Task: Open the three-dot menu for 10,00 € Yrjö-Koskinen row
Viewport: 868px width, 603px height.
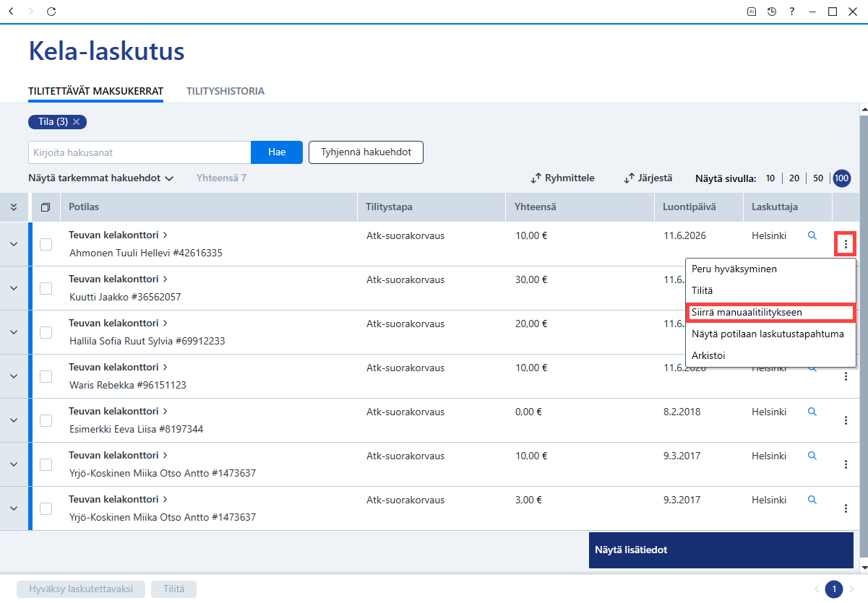Action: point(846,464)
